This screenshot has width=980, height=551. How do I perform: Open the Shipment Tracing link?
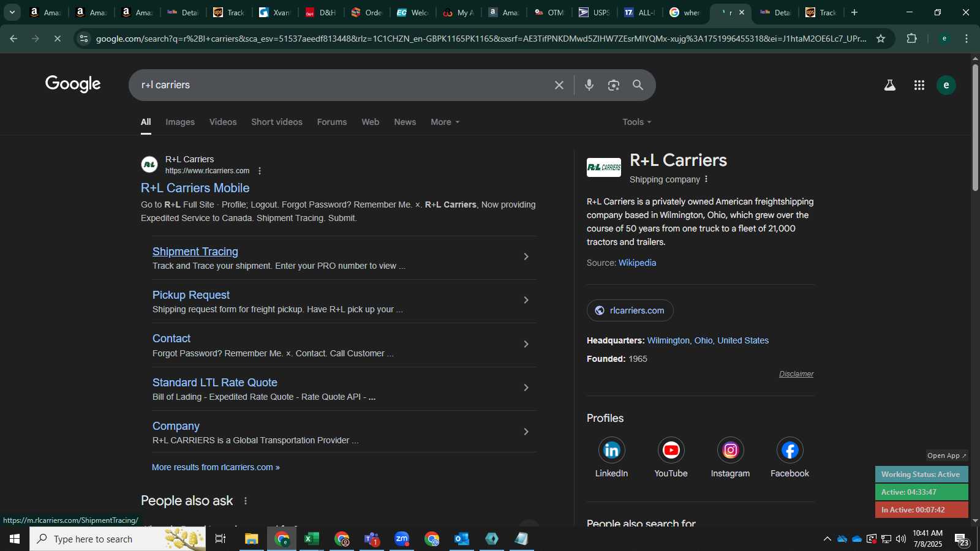coord(195,252)
